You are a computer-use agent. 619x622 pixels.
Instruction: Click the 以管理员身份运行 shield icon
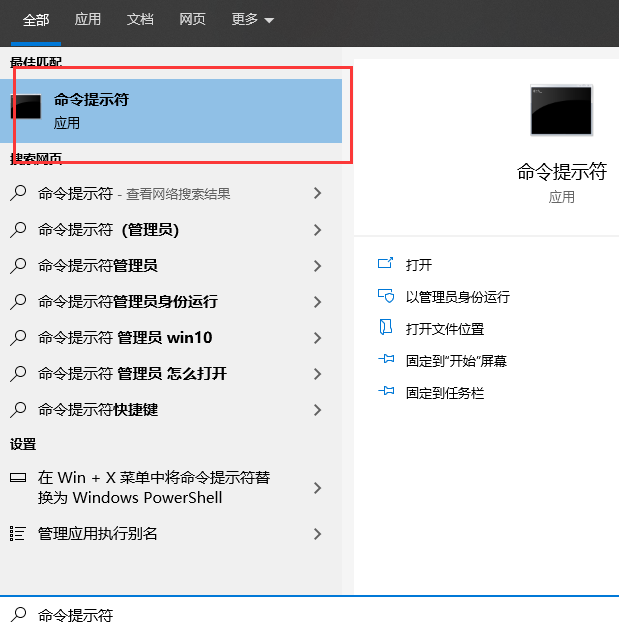point(385,296)
